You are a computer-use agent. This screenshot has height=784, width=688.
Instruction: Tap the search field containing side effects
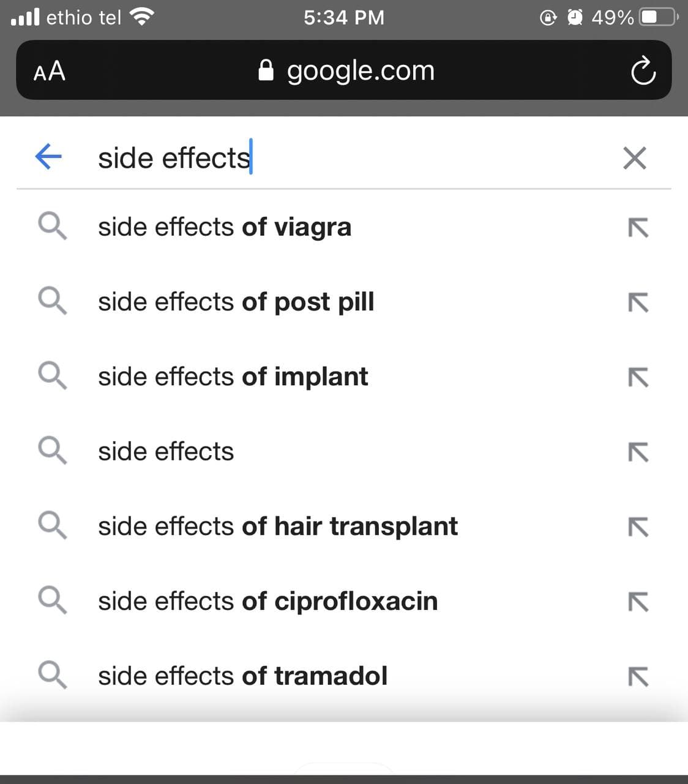tap(349, 157)
